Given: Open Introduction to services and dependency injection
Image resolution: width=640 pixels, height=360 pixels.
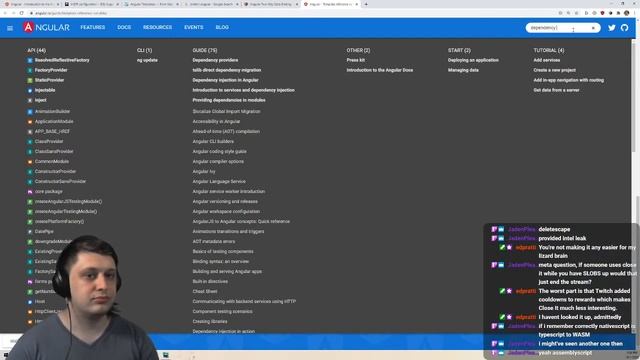Looking at the screenshot, I should 243,90.
